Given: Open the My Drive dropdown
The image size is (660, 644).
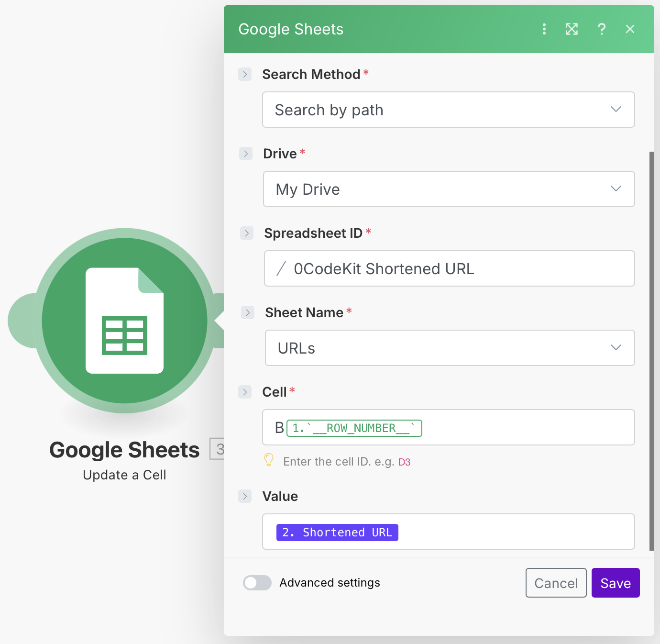Looking at the screenshot, I should click(x=449, y=189).
